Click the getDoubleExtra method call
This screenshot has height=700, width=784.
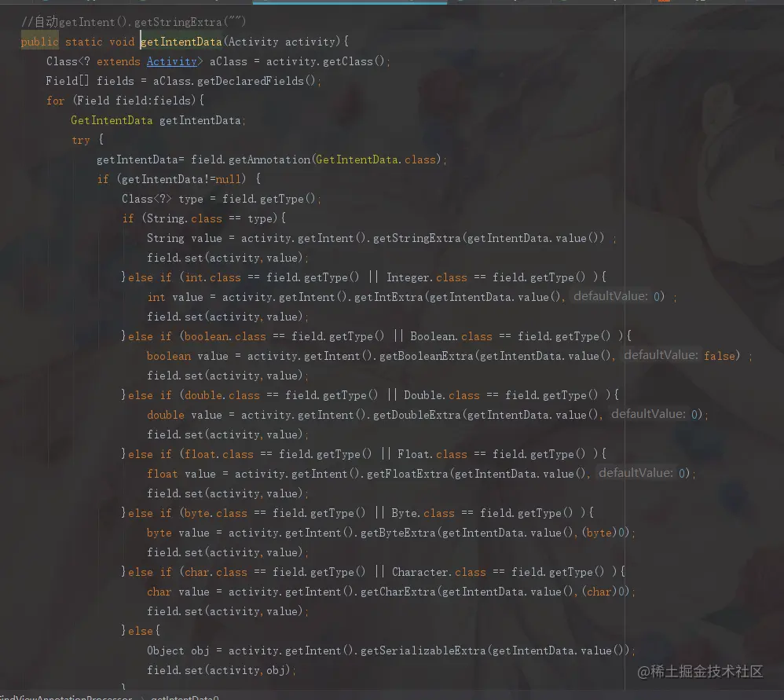click(416, 415)
